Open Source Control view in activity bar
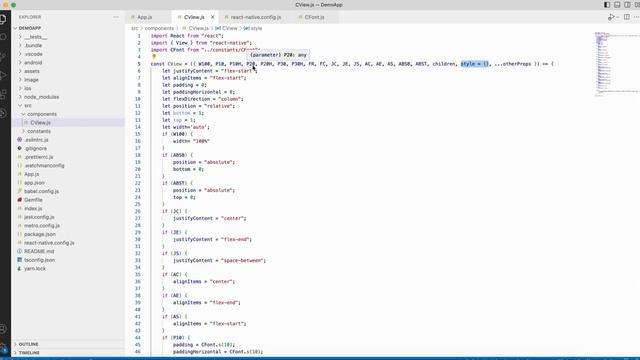The height and width of the screenshot is (360, 640). (3, 56)
